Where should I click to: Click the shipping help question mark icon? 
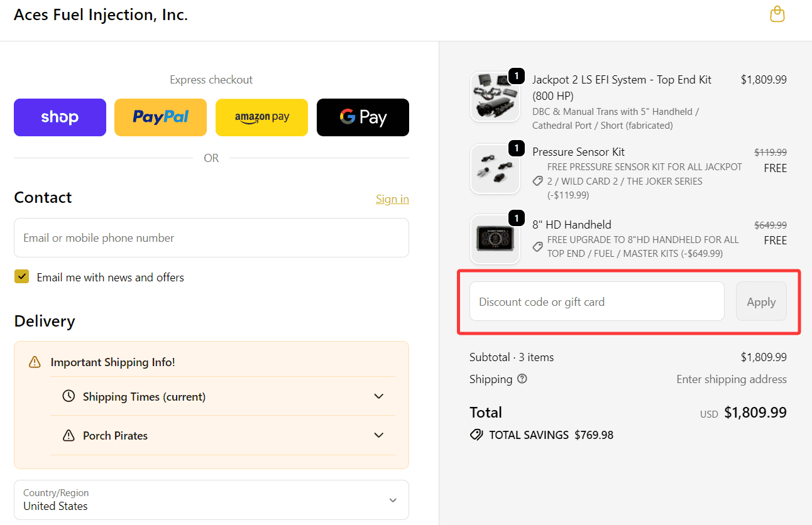click(522, 379)
